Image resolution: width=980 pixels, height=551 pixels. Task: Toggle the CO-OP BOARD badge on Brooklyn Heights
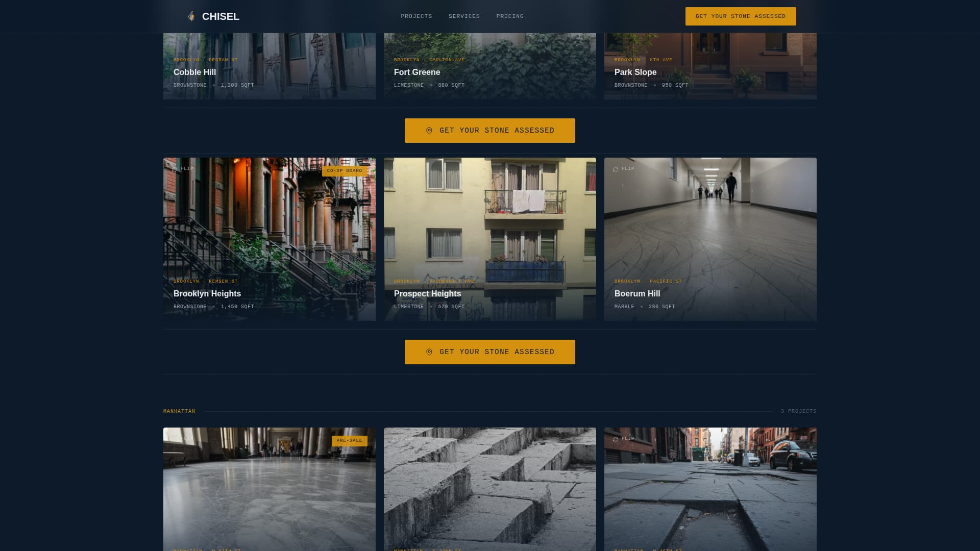click(345, 171)
